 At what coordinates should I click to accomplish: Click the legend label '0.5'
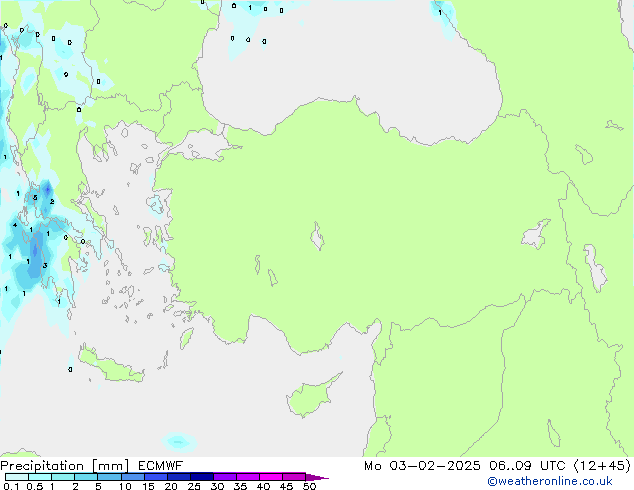click(x=35, y=486)
